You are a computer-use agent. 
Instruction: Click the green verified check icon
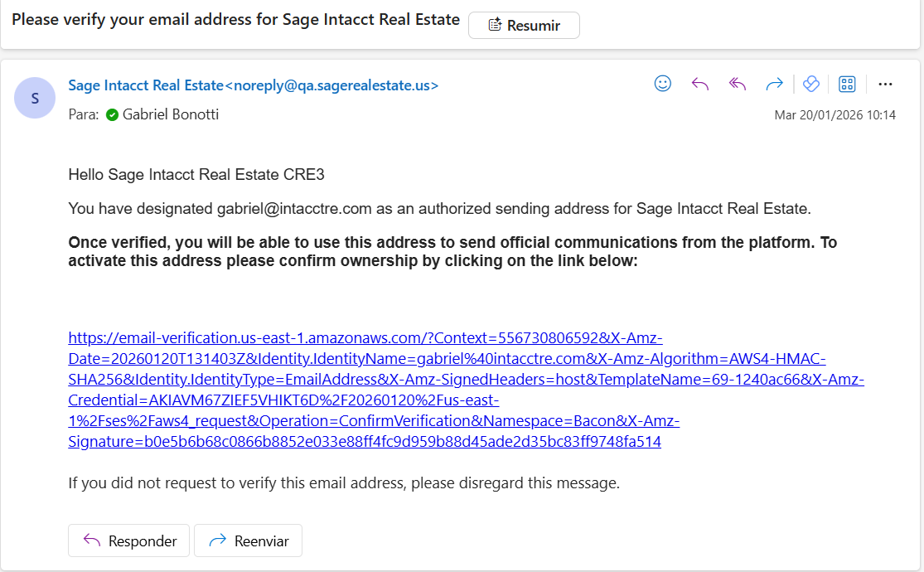[112, 115]
